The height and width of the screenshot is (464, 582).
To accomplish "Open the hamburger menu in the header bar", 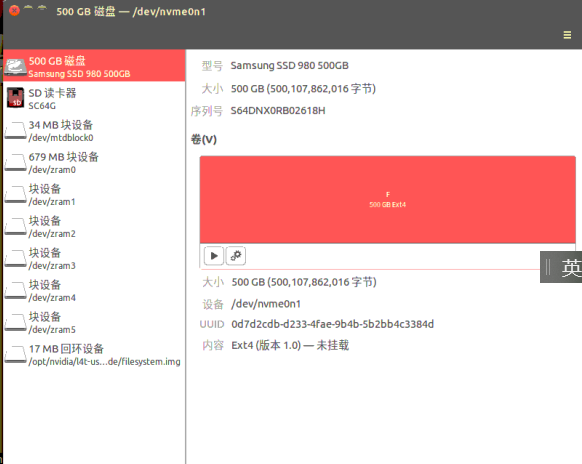I will [567, 35].
